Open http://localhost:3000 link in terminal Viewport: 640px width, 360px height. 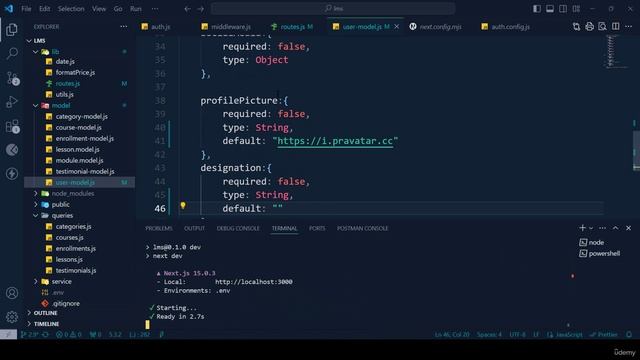[x=253, y=282]
